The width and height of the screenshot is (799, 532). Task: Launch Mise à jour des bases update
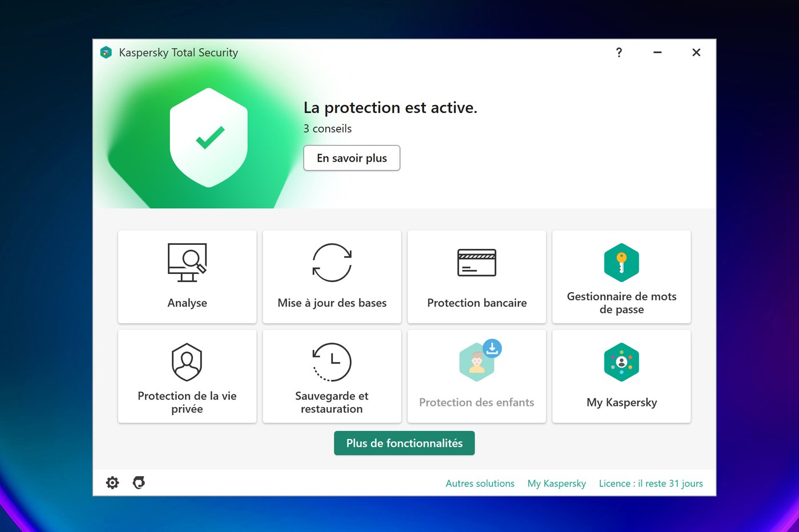click(x=332, y=277)
